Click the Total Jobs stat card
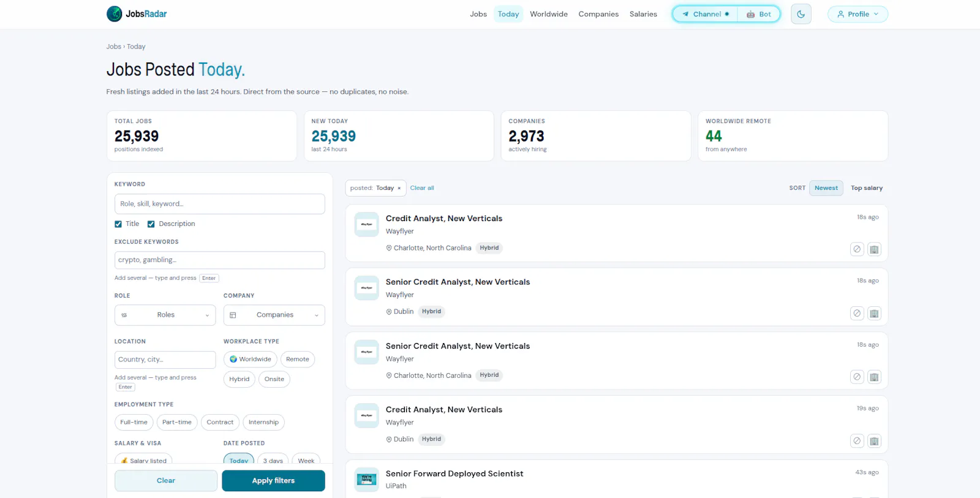Image resolution: width=980 pixels, height=498 pixels. (202, 136)
